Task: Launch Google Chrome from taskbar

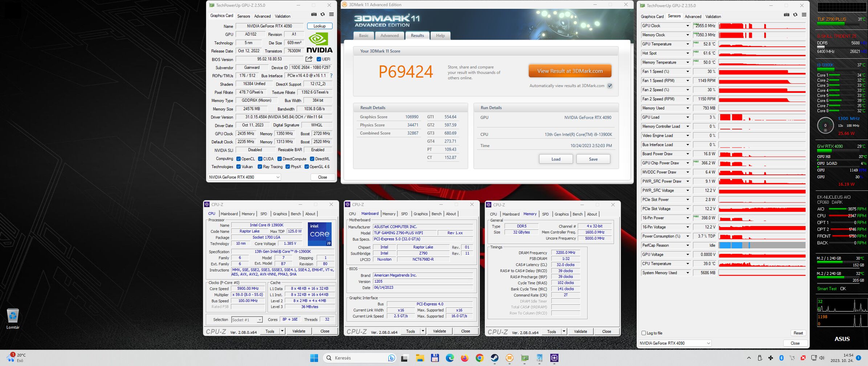Action: pyautogui.click(x=480, y=358)
